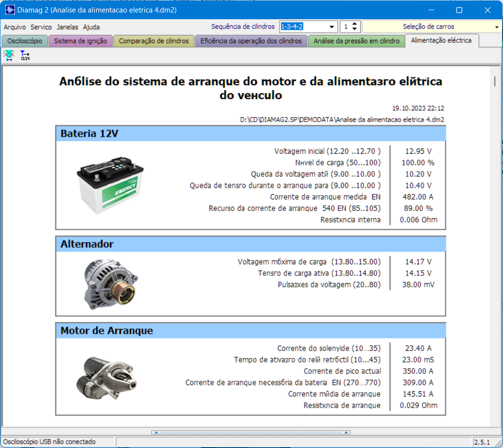Click the Alternador section header
The width and height of the screenshot is (503, 448).
[x=251, y=244]
